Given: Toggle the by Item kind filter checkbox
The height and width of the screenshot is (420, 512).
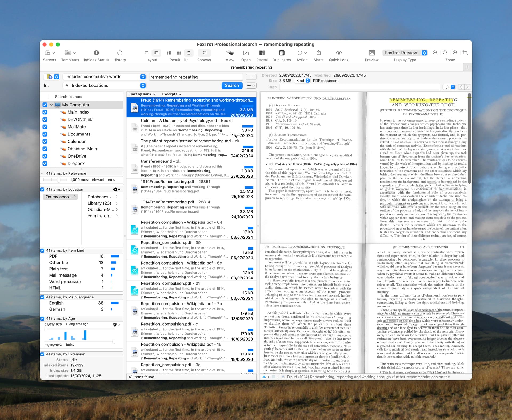Looking at the screenshot, I should (x=42, y=250).
